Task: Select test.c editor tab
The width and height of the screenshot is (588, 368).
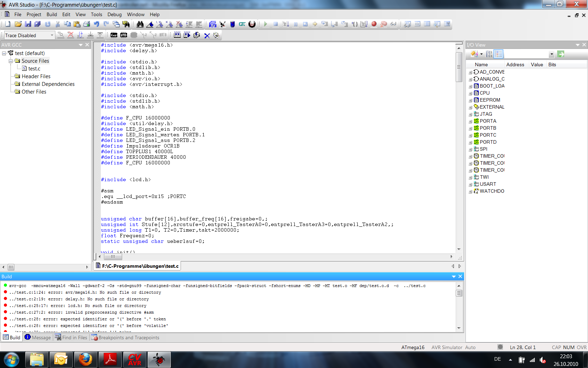Action: (x=137, y=266)
